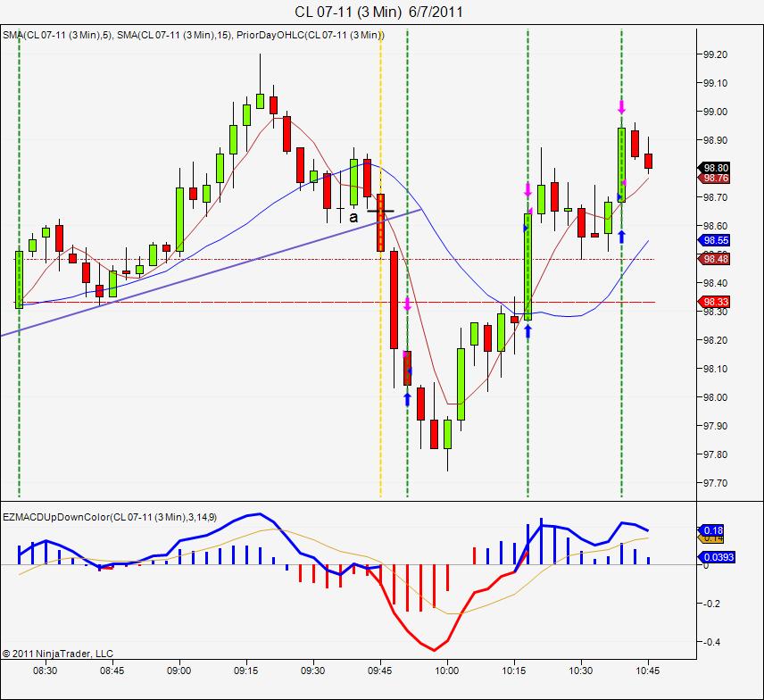Click the blue 0.18 MACD value marker

coord(712,529)
